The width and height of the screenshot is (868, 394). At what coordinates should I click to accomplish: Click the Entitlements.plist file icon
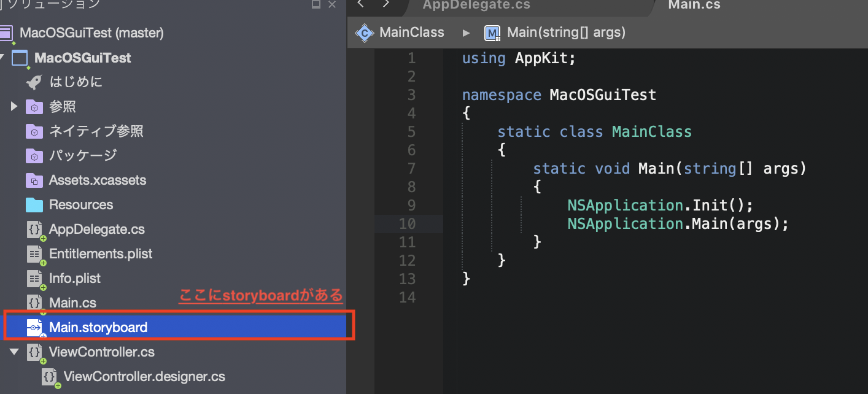click(x=36, y=254)
